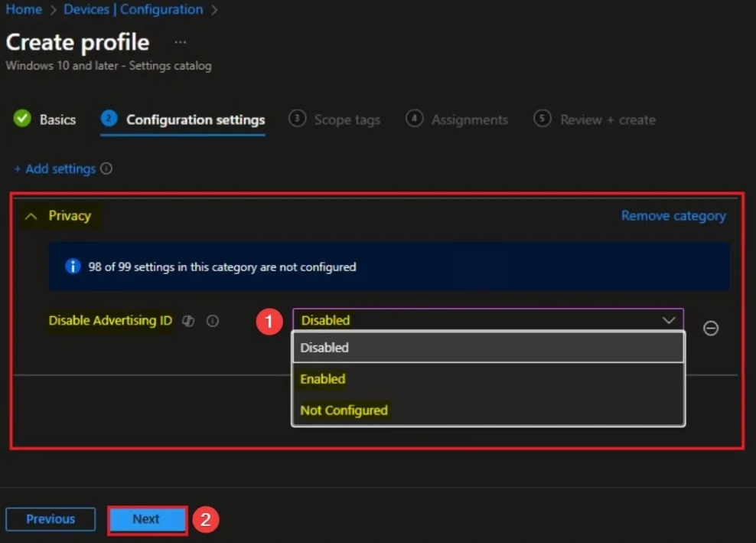Screen dimensions: 756x543
Task: Click the + Add settings link
Action: 55,169
